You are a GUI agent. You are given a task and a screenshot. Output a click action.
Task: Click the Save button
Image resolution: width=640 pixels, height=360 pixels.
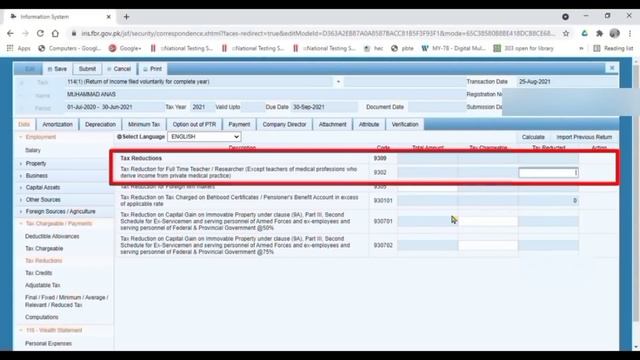pyautogui.click(x=57, y=69)
